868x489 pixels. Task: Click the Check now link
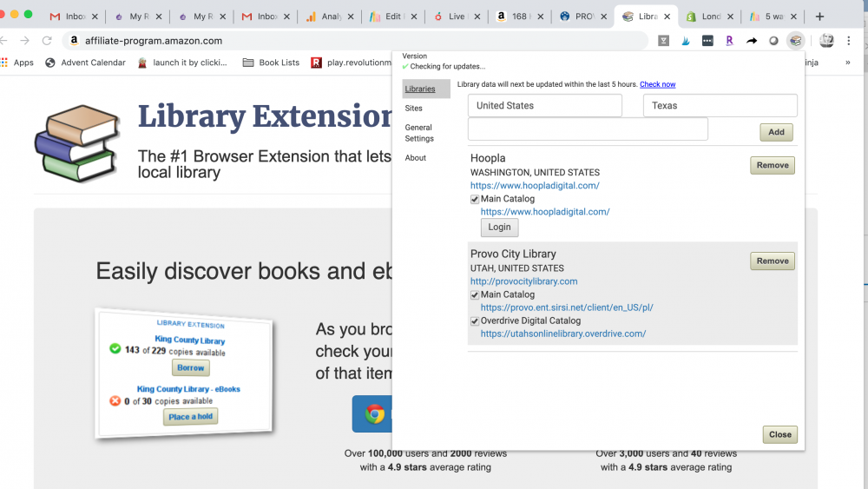pyautogui.click(x=658, y=84)
